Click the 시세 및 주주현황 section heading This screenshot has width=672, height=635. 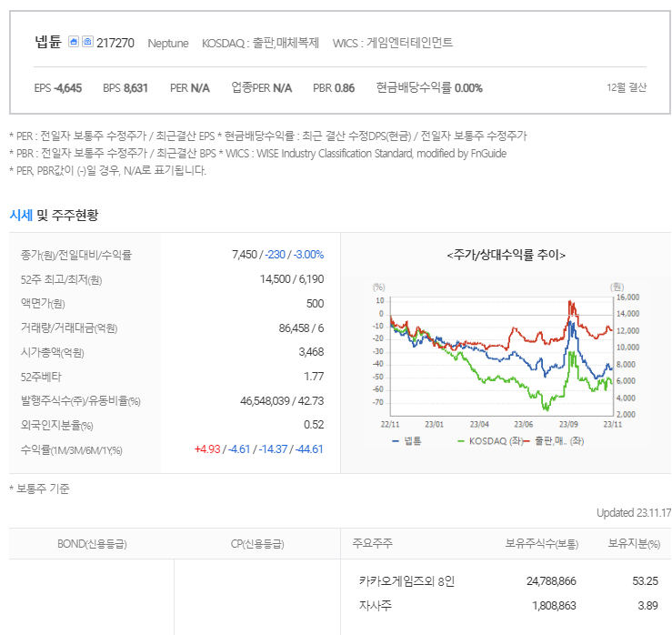tap(54, 215)
